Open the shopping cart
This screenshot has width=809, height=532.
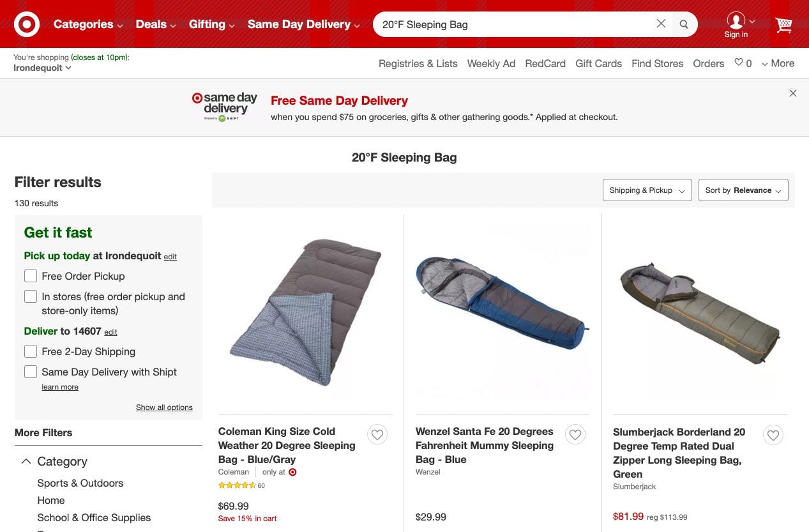click(783, 25)
